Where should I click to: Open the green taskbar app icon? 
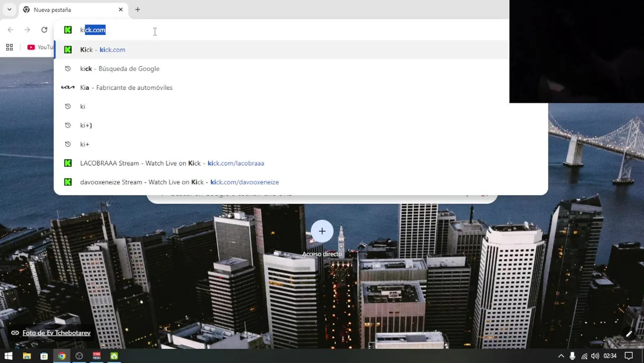click(x=114, y=356)
